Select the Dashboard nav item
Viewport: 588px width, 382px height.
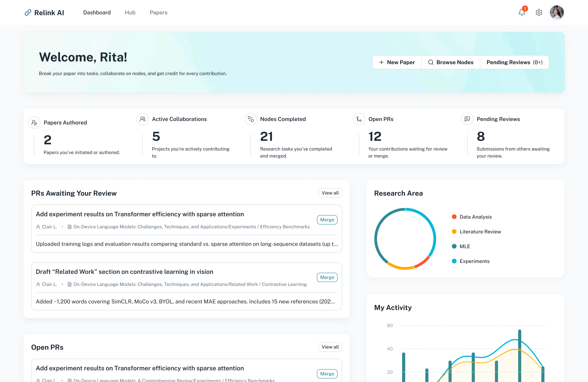[97, 12]
